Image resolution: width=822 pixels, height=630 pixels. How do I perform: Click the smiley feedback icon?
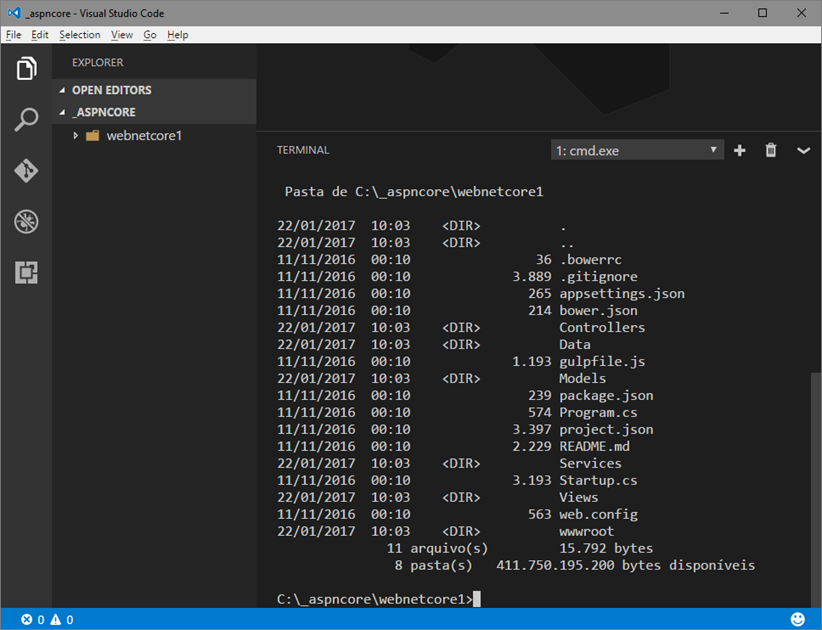pyautogui.click(x=797, y=619)
